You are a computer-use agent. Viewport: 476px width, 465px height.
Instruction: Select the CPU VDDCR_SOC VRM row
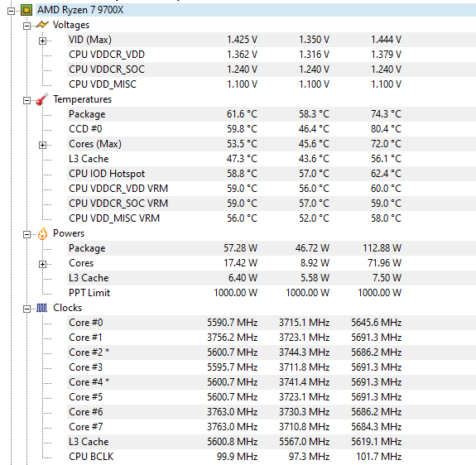tap(272, 204)
